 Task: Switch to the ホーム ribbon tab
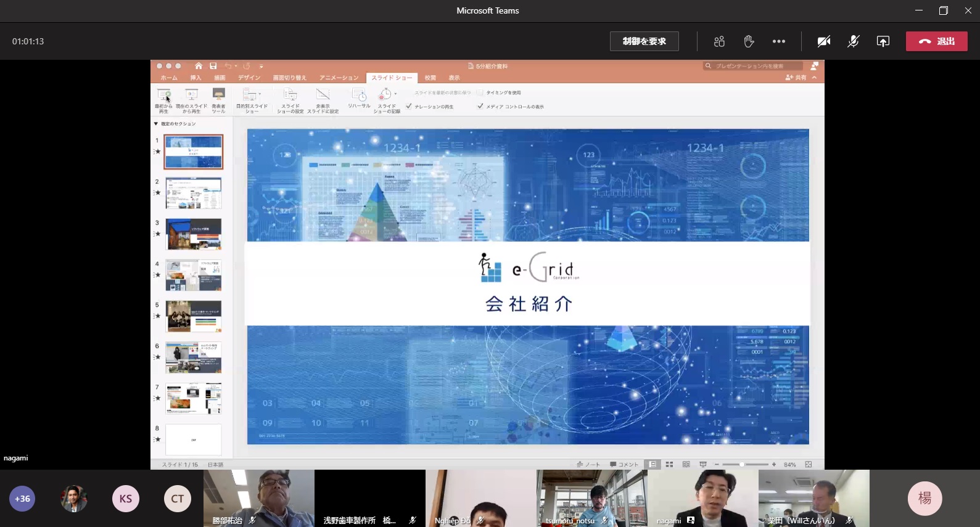pos(169,78)
